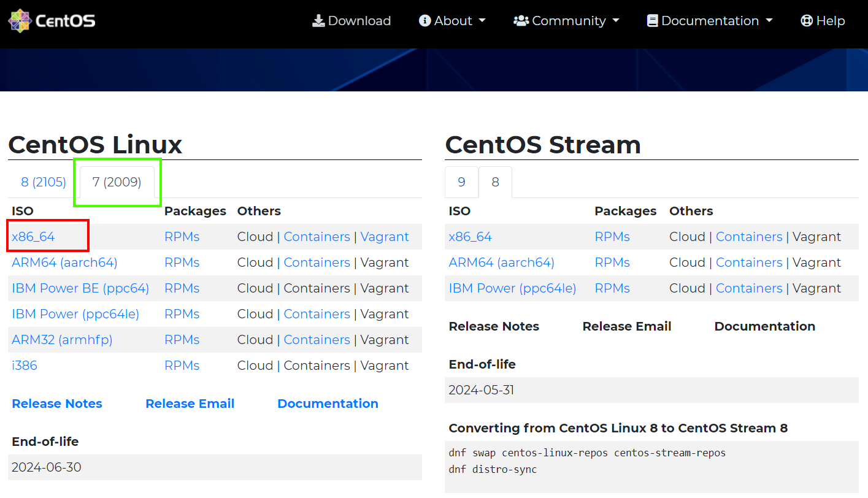Select CentOS Stream 8 tab
The height and width of the screenshot is (498, 868).
click(495, 182)
